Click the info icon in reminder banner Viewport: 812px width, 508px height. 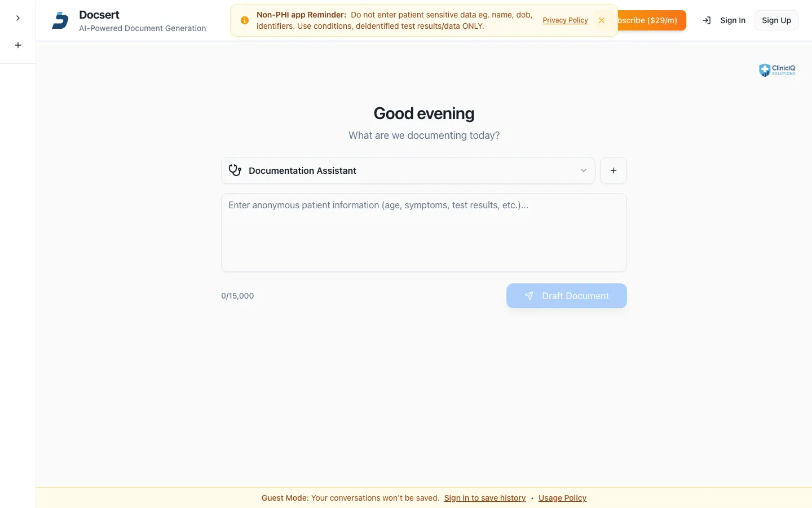point(245,20)
